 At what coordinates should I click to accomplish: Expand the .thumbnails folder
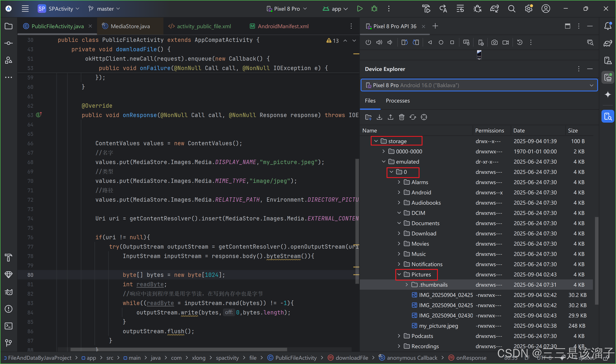(x=407, y=285)
